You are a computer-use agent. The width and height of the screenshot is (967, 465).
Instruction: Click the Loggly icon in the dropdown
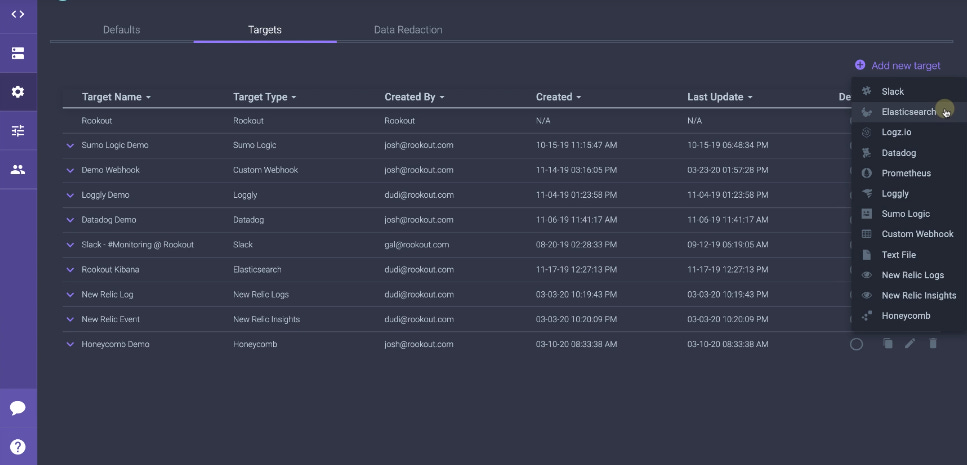[x=866, y=193]
